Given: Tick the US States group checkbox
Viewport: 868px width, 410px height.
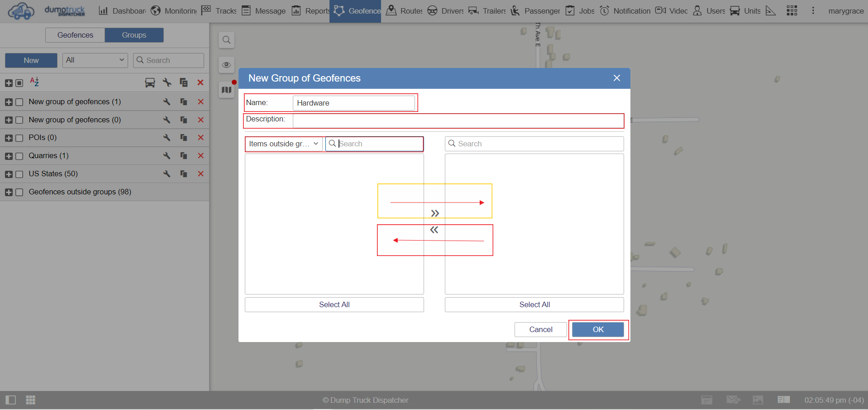Looking at the screenshot, I should click(19, 174).
